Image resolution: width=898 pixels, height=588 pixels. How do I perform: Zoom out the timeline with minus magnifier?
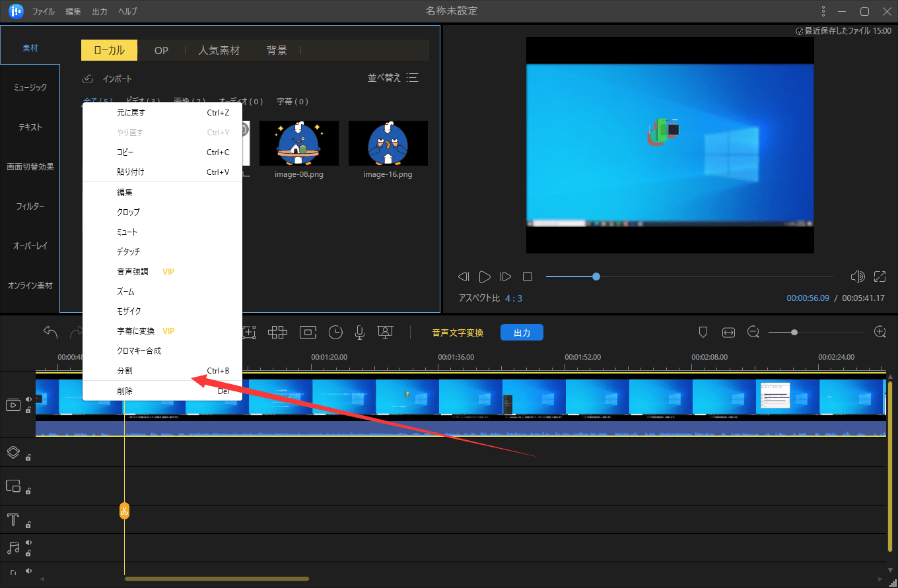(x=753, y=333)
